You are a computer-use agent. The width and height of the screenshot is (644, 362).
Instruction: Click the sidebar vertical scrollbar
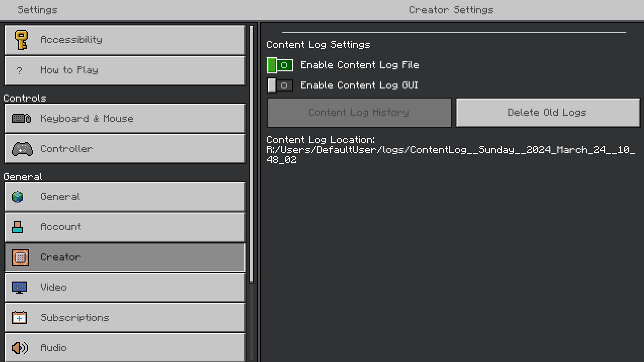(x=252, y=154)
